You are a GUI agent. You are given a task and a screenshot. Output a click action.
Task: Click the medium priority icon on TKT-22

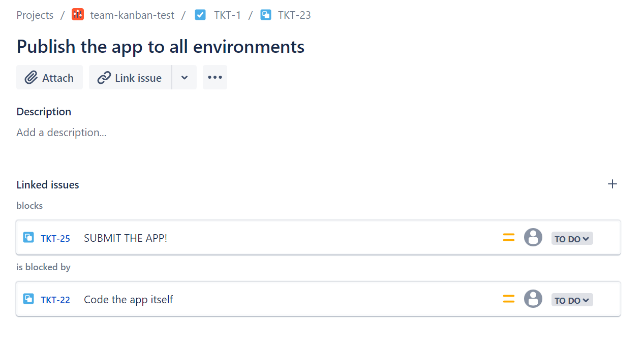[508, 299]
